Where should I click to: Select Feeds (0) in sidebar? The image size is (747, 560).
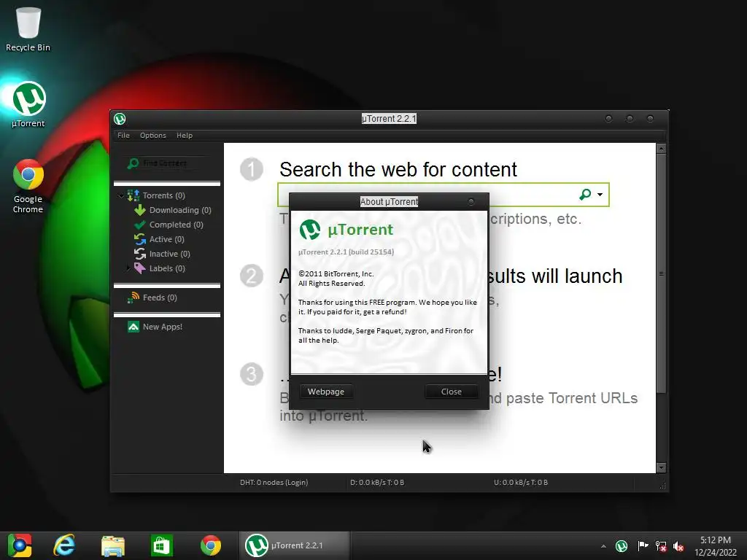(x=160, y=297)
